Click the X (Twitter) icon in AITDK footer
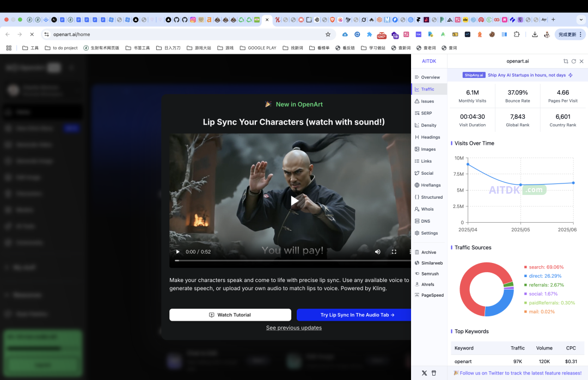 coord(424,373)
